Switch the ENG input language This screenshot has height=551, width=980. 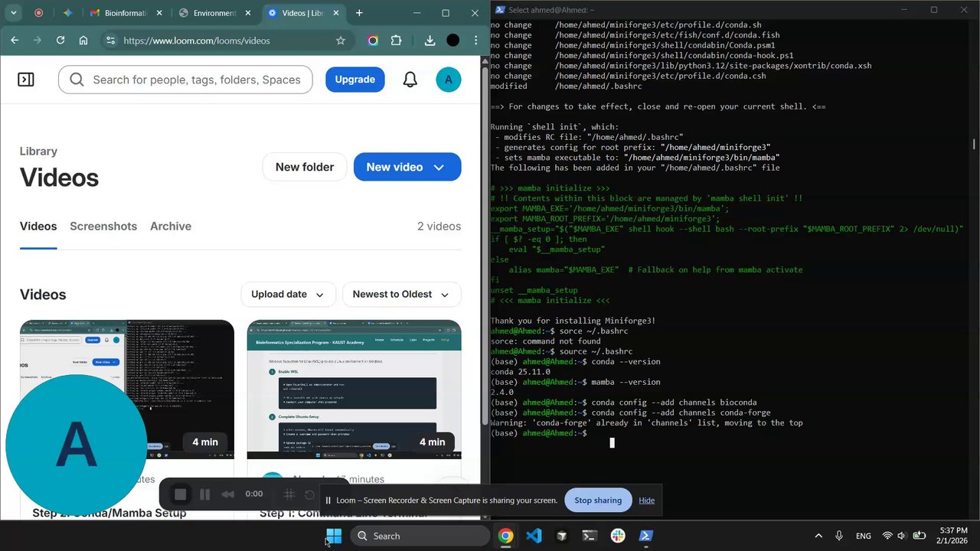(863, 536)
